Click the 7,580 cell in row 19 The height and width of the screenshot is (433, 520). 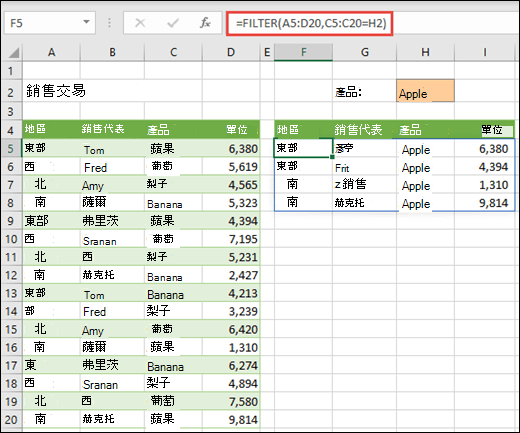coord(231,401)
